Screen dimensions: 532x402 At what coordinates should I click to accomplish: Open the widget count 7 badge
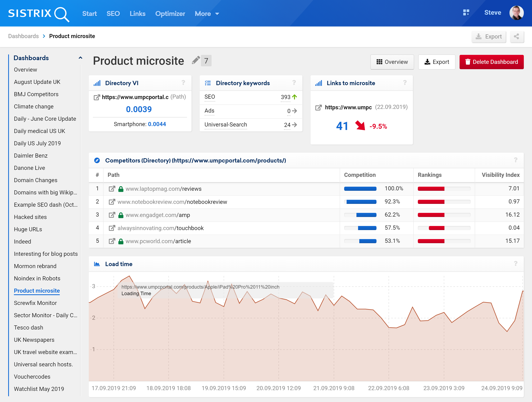206,61
